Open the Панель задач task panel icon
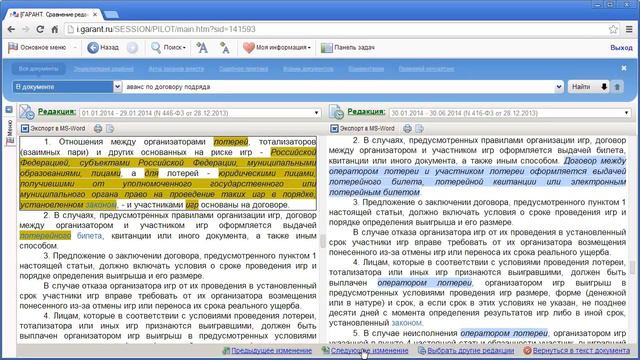 [327, 48]
